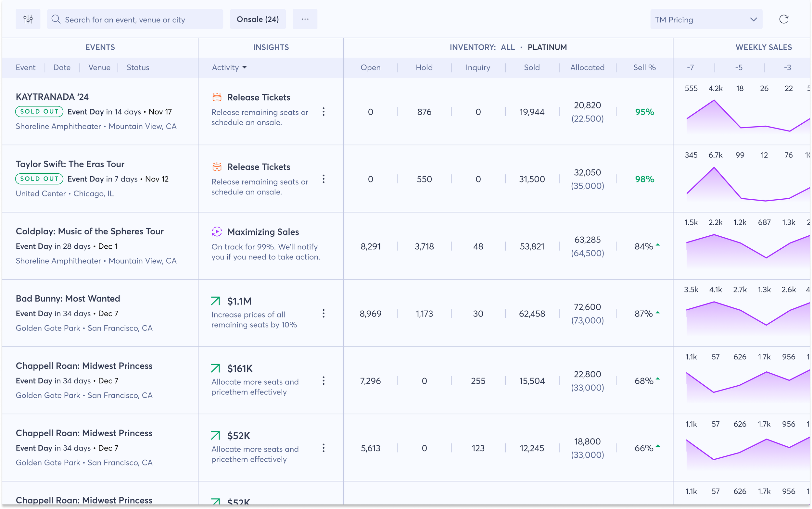Open the Activity sort dropdown
The width and height of the screenshot is (812, 509).
point(229,67)
